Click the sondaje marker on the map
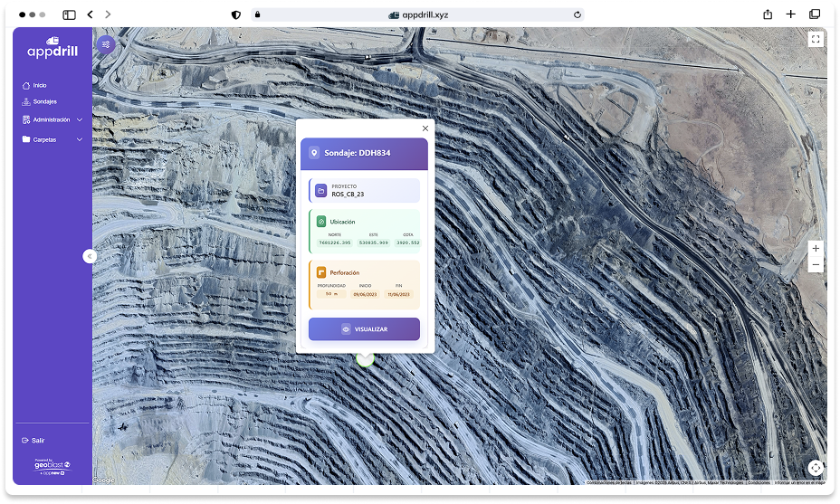This screenshot has height=504, width=840. (x=365, y=358)
